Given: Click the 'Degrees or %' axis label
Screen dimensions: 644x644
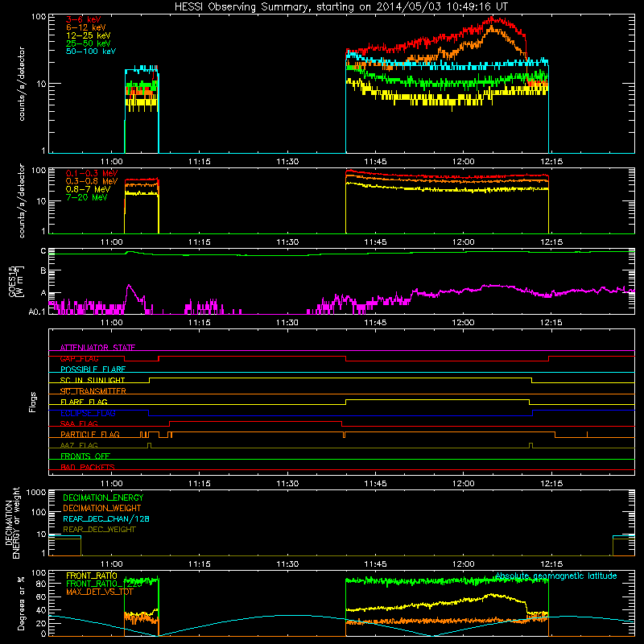Looking at the screenshot, I should [x=21, y=603].
